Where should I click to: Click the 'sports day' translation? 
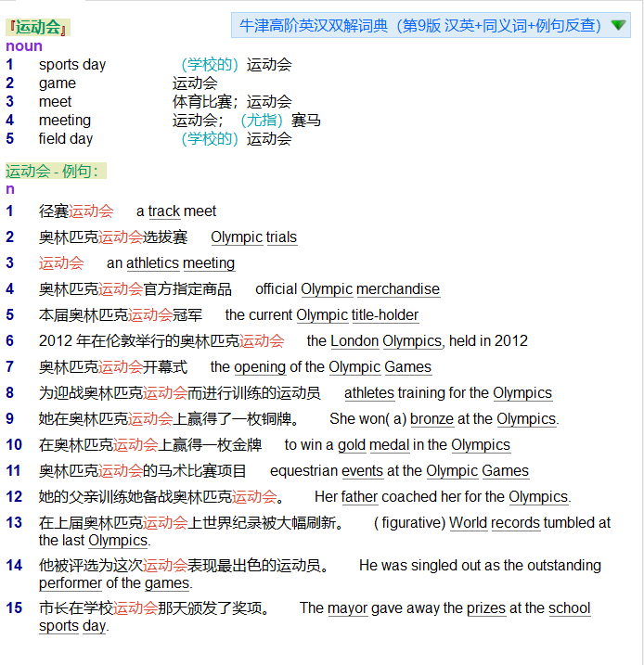72,65
